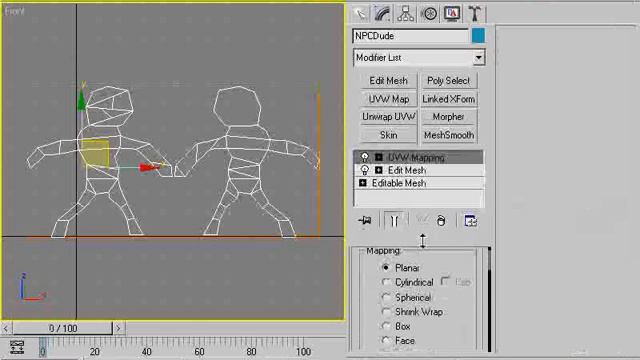Click frame 80 on the track bar
The width and height of the screenshot is (640, 360).
(251, 351)
